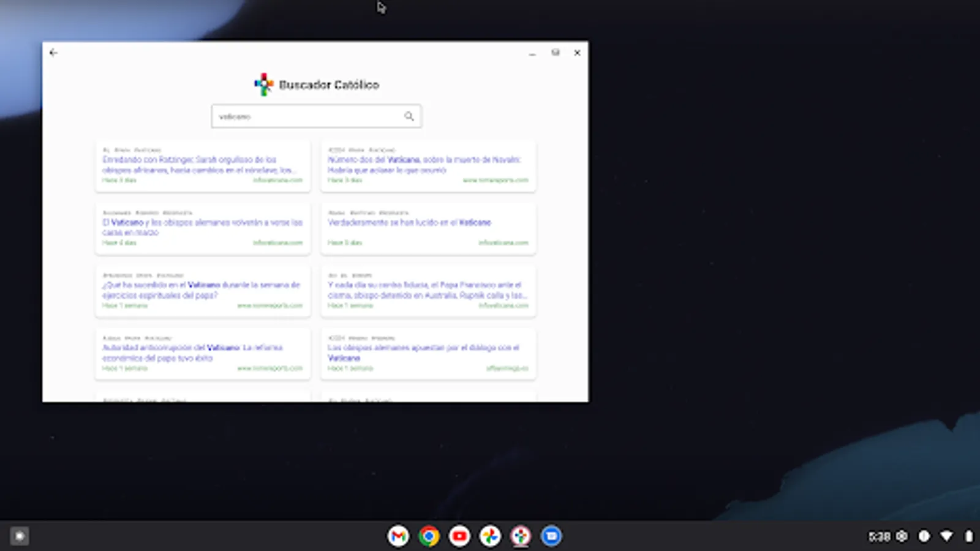Click the magnifying glass search icon
This screenshot has width=980, height=551.
coord(408,116)
